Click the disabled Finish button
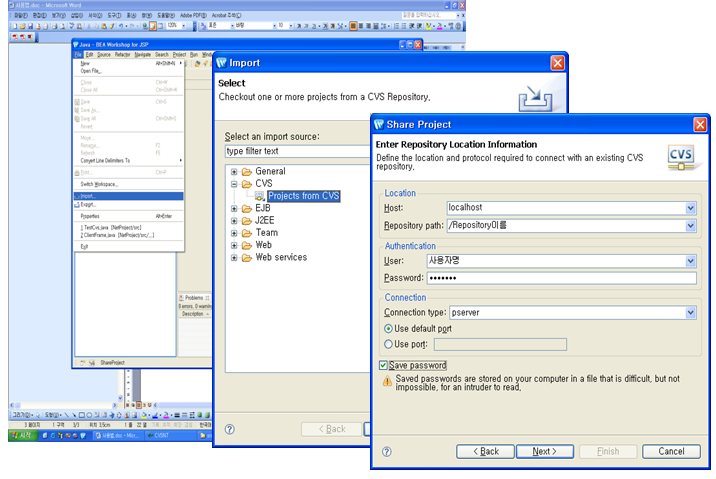The width and height of the screenshot is (716, 479). pos(608,452)
